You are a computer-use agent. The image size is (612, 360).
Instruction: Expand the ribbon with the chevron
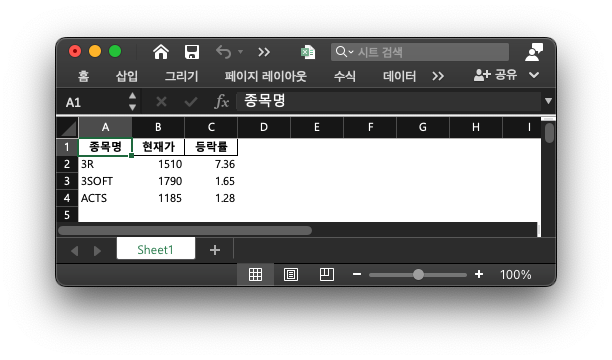click(x=534, y=75)
